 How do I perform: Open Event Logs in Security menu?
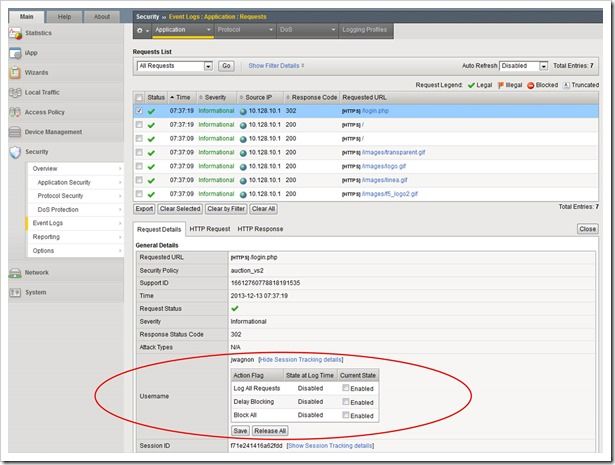tap(48, 223)
